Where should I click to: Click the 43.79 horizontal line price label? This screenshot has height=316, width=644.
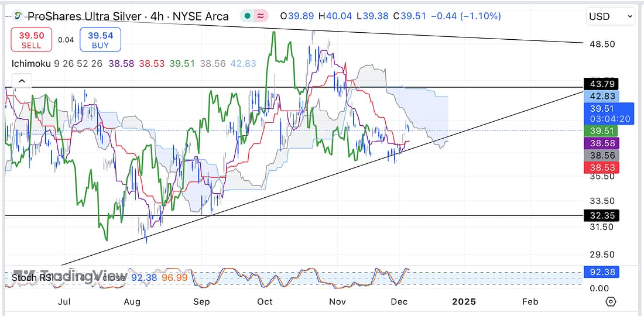(x=601, y=83)
